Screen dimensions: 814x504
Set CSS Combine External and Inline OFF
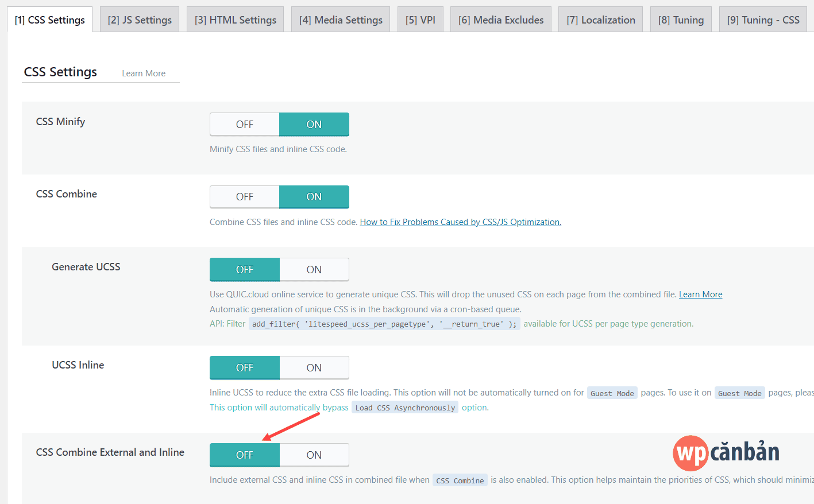[x=245, y=455]
